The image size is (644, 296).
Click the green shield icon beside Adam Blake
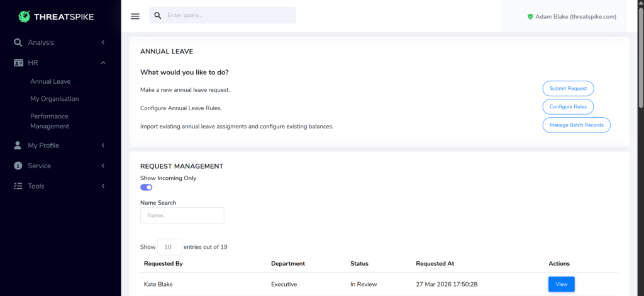click(530, 16)
